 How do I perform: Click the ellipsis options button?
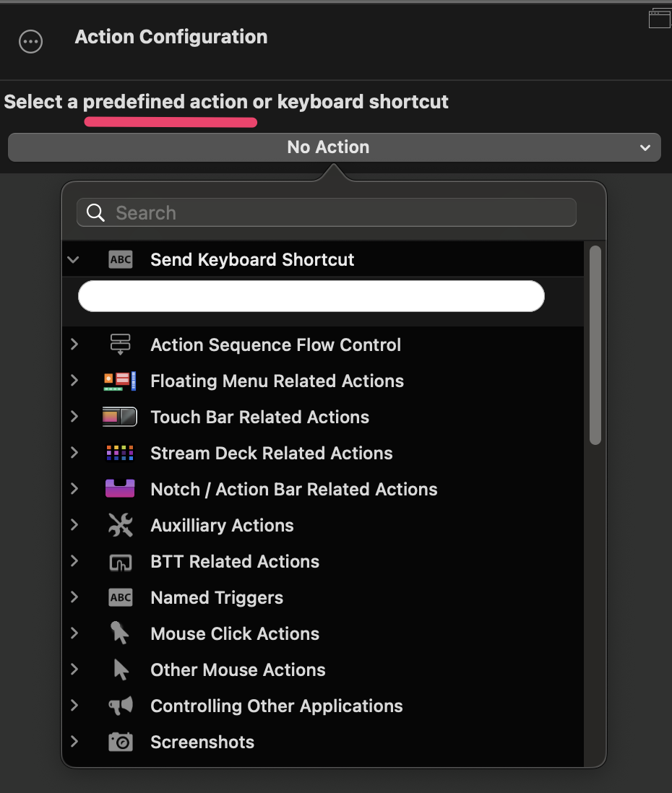30,41
